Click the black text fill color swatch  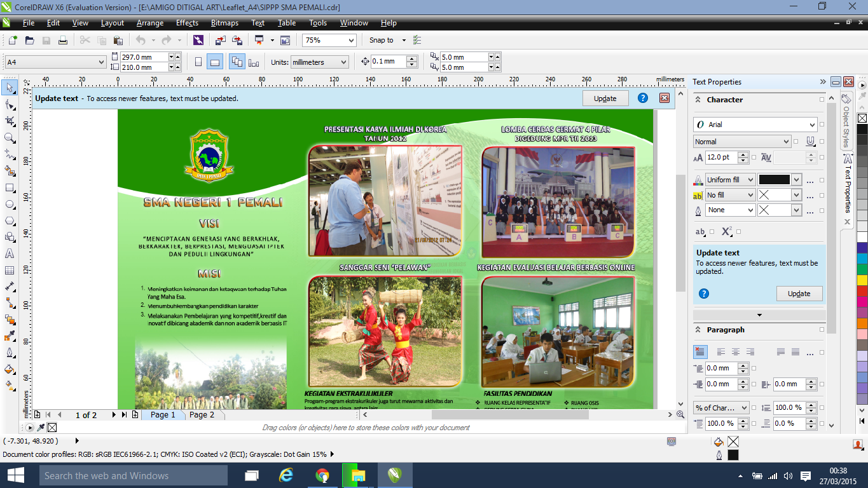tap(774, 180)
